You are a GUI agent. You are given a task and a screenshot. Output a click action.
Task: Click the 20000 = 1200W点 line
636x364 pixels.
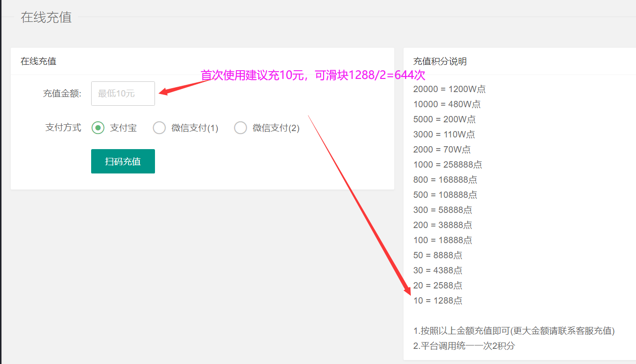[449, 89]
